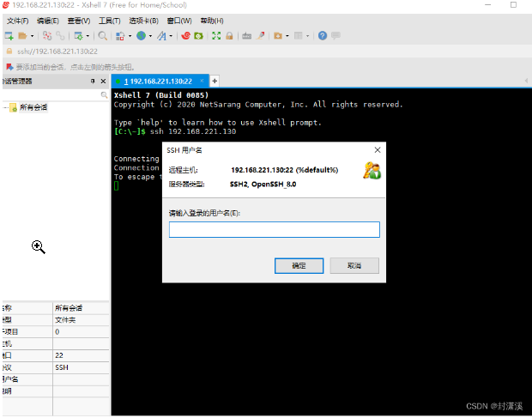Open the 工具(T) menu

(x=110, y=21)
